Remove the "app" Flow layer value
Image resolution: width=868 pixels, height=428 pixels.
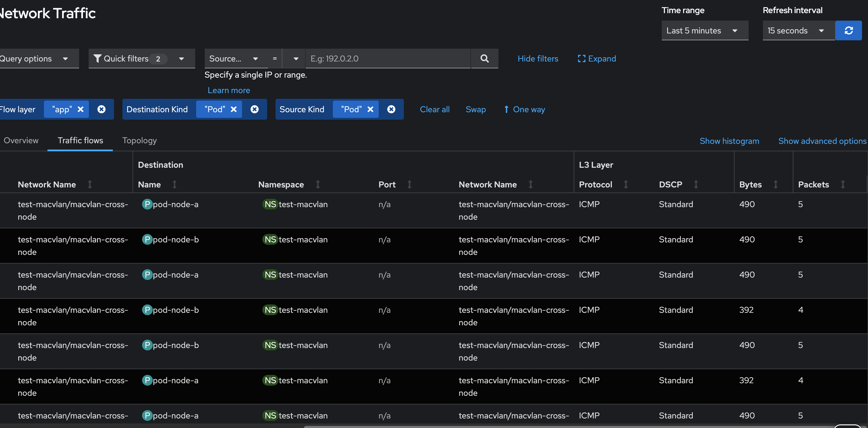81,109
